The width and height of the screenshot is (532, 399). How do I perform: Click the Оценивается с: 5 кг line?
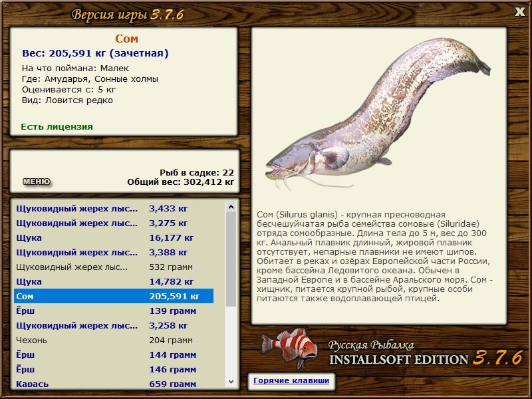(x=69, y=90)
